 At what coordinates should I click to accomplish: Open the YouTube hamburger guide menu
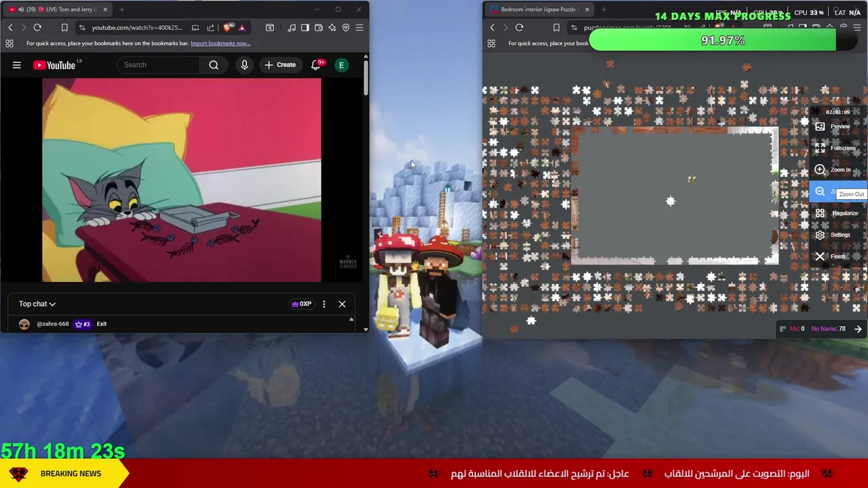[x=17, y=65]
